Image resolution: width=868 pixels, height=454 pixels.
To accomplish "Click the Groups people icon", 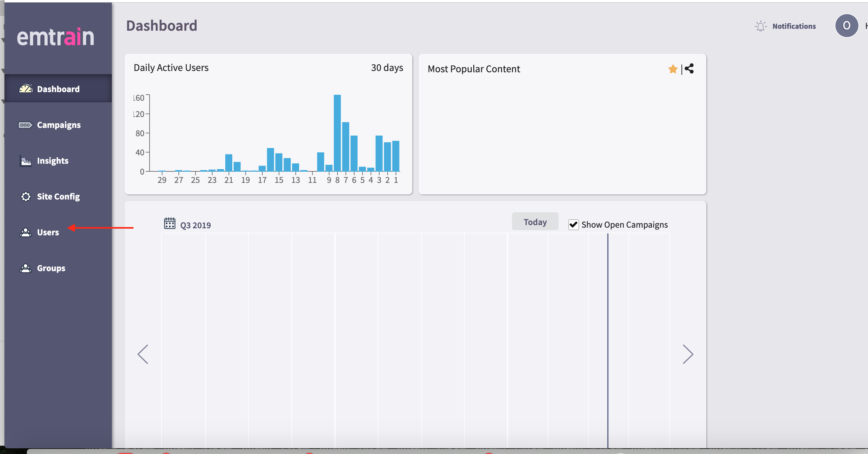I will (26, 268).
